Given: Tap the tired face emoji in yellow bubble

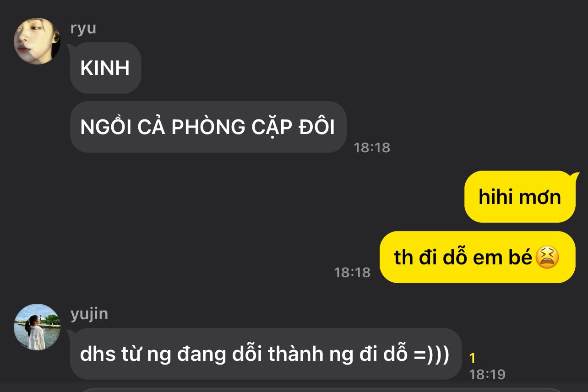Looking at the screenshot, I should pos(547,257).
